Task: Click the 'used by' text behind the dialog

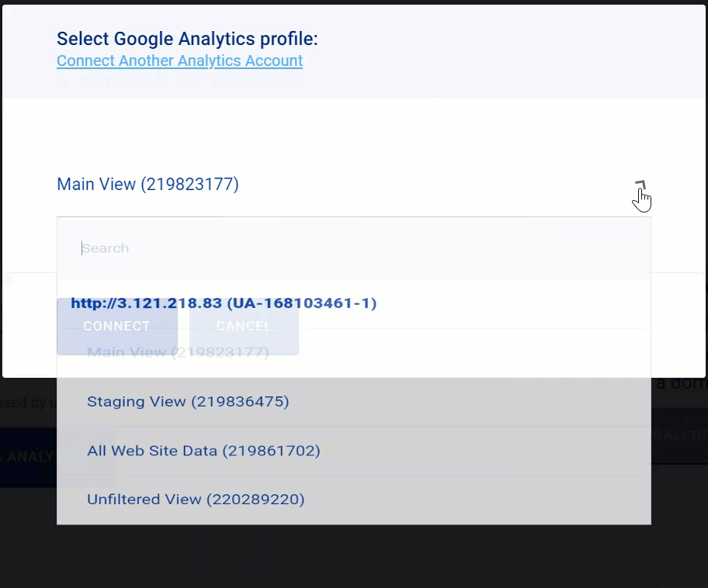Action: pyautogui.click(x=28, y=402)
